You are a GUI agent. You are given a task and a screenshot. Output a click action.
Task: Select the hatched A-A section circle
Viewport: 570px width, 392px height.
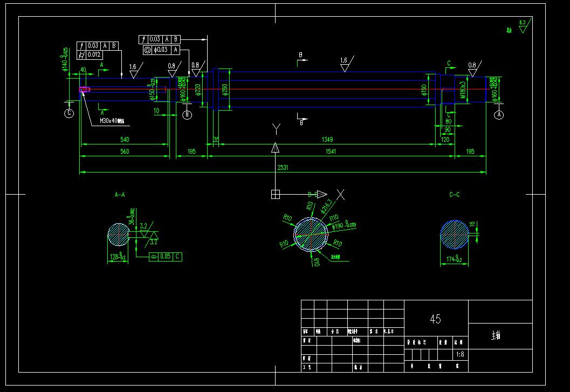point(119,235)
